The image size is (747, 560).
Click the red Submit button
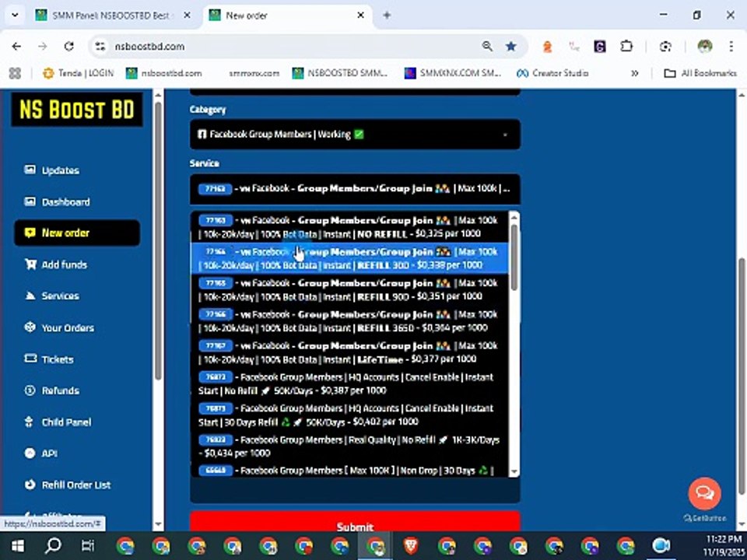coord(355,522)
